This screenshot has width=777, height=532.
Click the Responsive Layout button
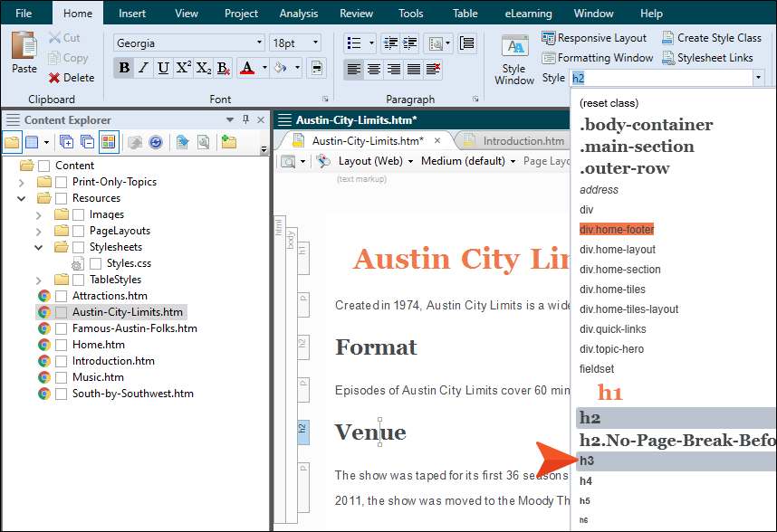[x=594, y=38]
